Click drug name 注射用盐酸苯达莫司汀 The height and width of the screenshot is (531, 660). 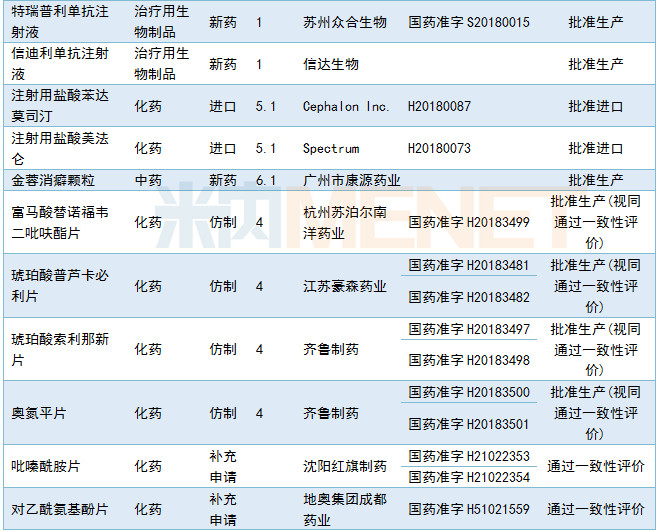60,106
